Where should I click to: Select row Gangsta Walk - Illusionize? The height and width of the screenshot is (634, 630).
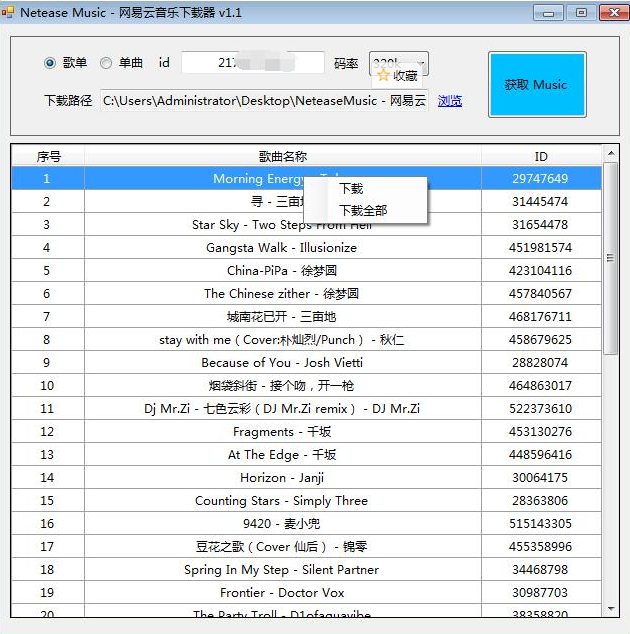click(306, 247)
